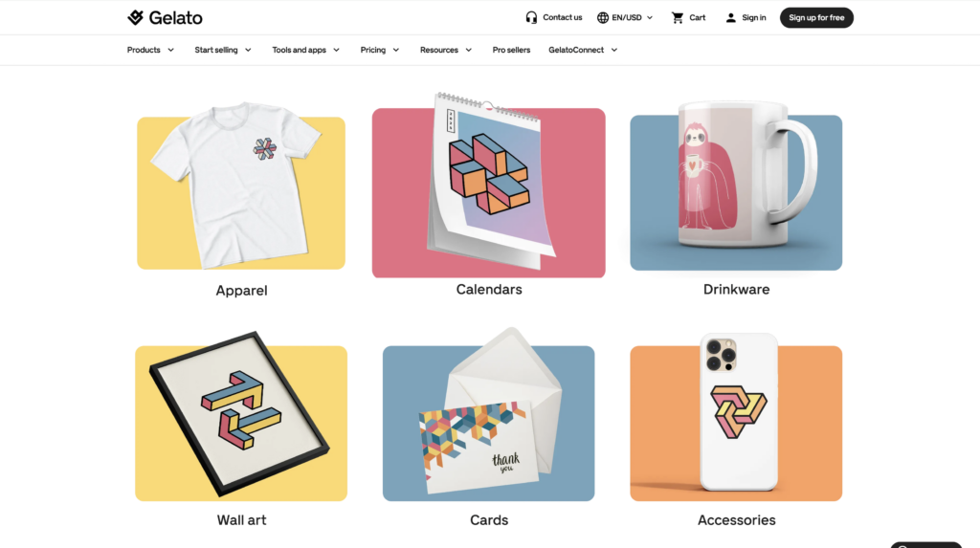
Task: Expand the Resources dropdown arrow
Action: pos(469,50)
